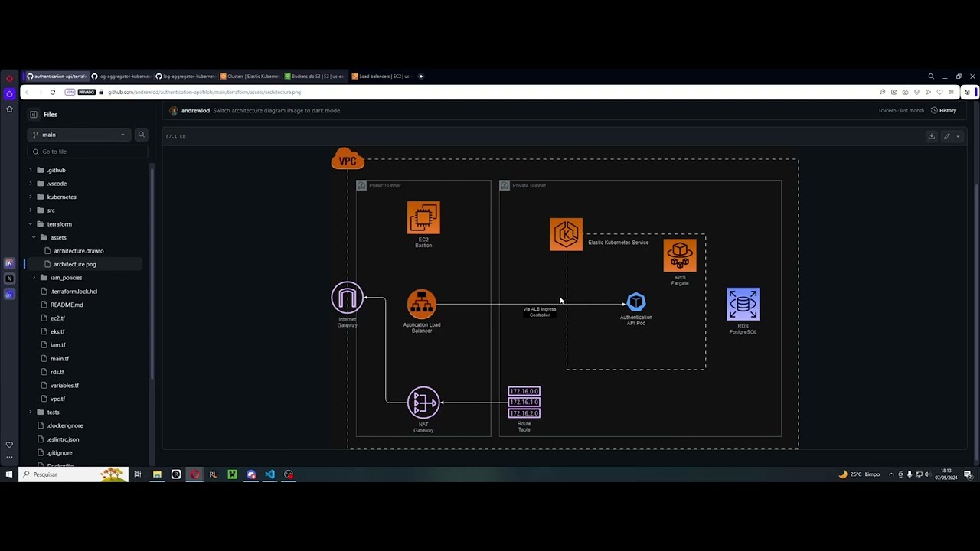
Task: Click the browser tab search magnifier
Action: [931, 77]
